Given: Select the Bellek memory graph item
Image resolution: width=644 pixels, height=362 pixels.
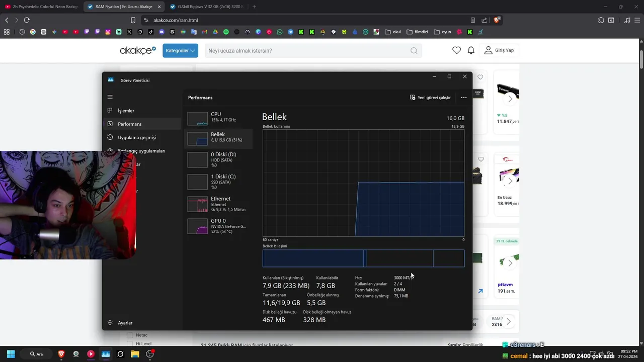Looking at the screenshot, I should (x=218, y=138).
